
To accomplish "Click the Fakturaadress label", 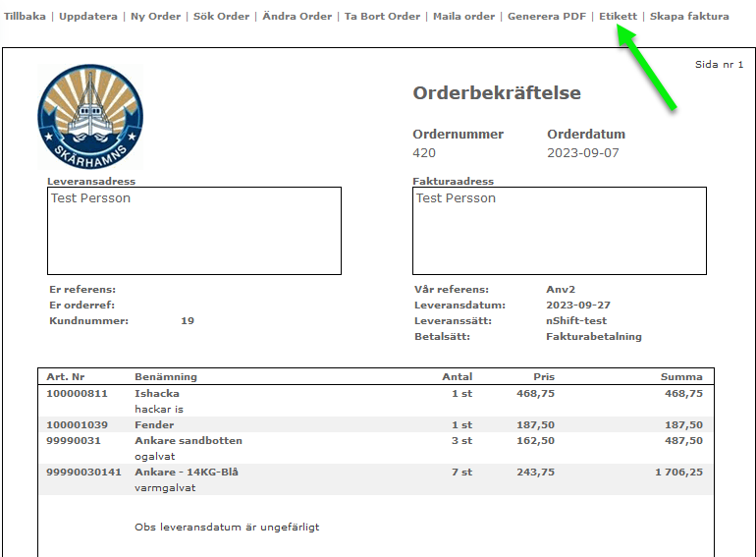I will pos(454,182).
